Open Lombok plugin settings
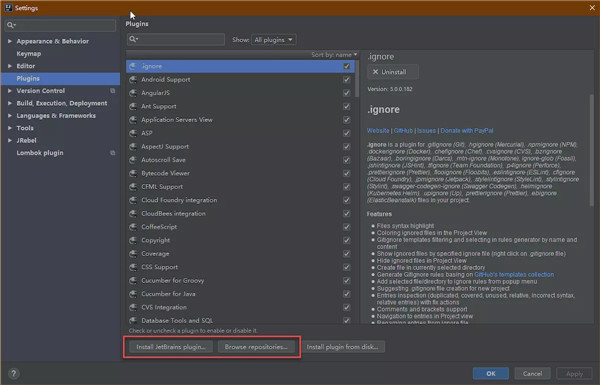Screen dimensions: 600x385 coord(40,153)
